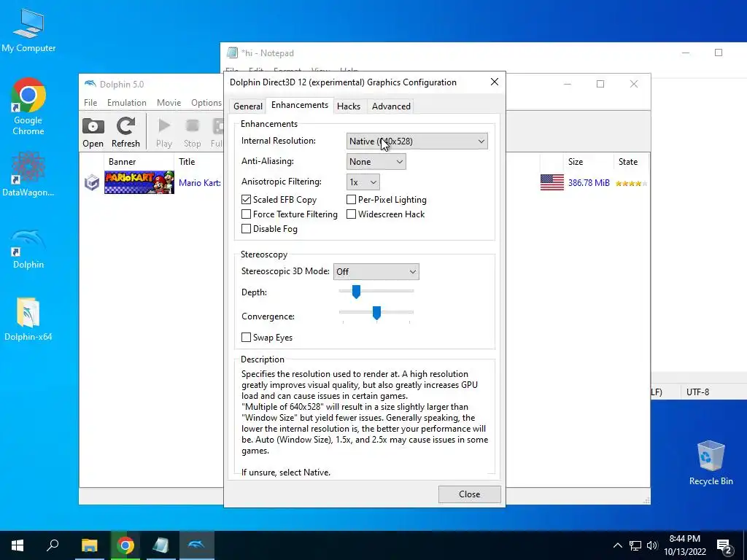Show hidden system tray icons
Screen dimensions: 747x560
617,545
